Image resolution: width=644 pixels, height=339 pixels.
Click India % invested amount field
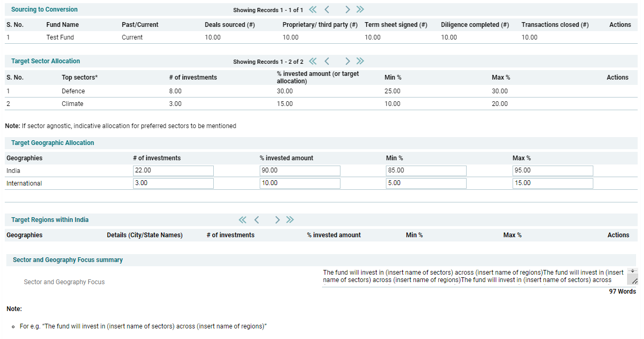click(x=300, y=171)
